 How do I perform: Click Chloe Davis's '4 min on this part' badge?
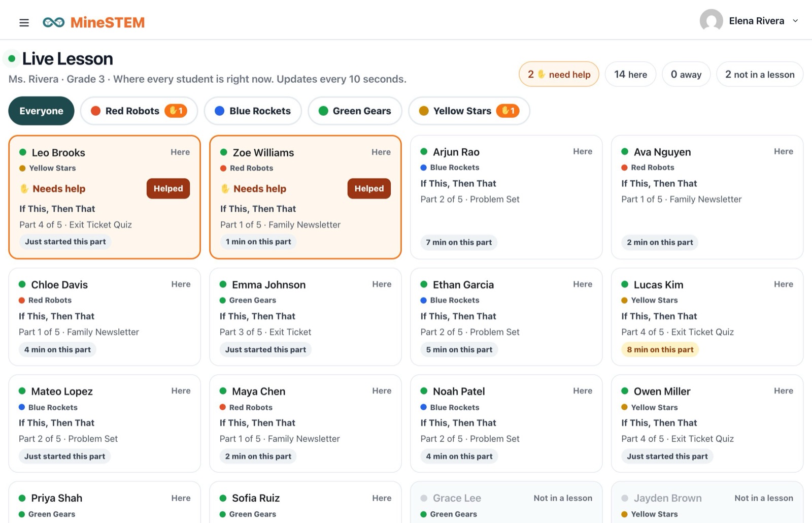click(57, 349)
